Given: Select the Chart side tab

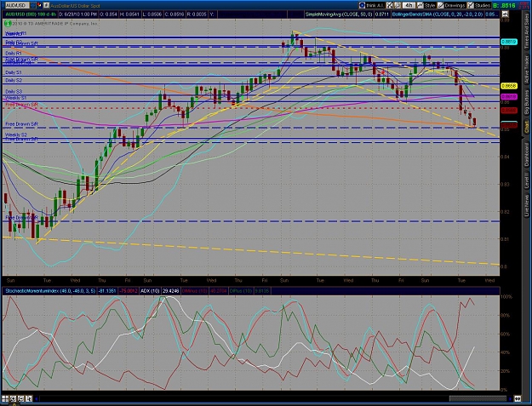Looking at the screenshot, I should pyautogui.click(x=527, y=127).
